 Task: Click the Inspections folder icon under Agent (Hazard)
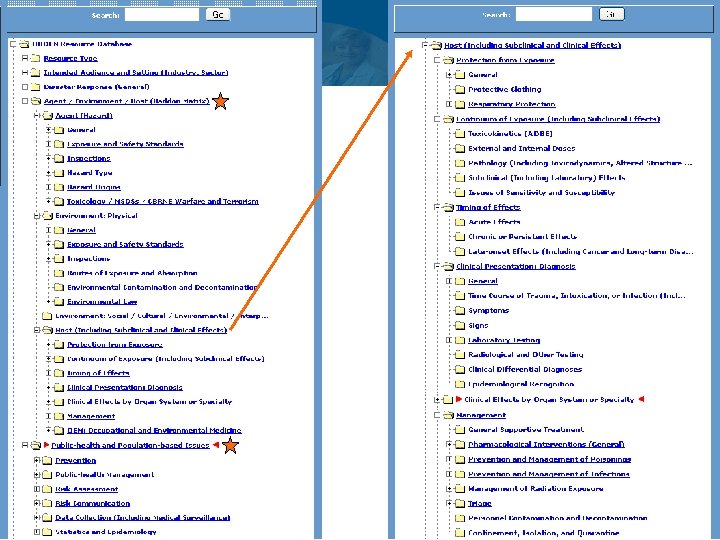tap(59, 158)
